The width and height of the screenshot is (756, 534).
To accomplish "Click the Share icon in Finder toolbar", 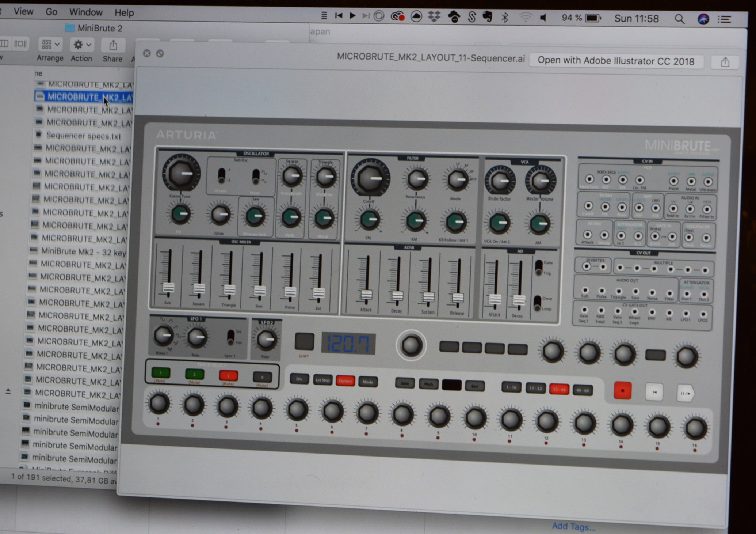I will pyautogui.click(x=113, y=45).
